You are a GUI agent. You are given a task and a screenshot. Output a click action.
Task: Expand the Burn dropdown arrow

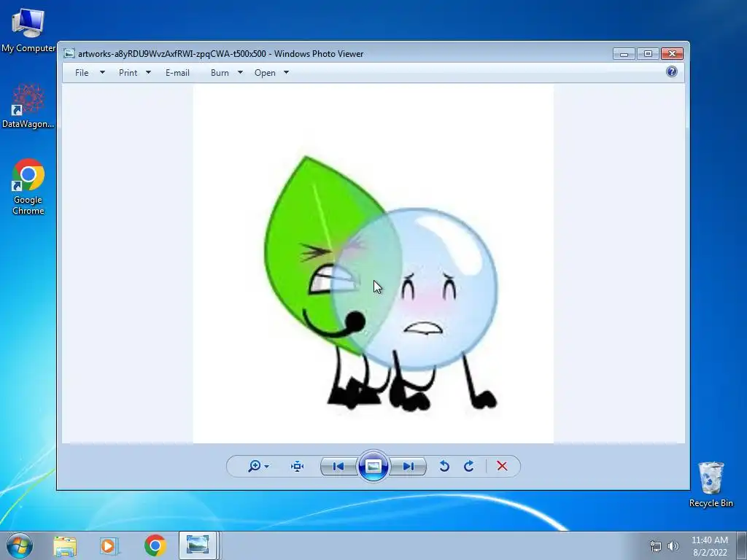(x=240, y=73)
